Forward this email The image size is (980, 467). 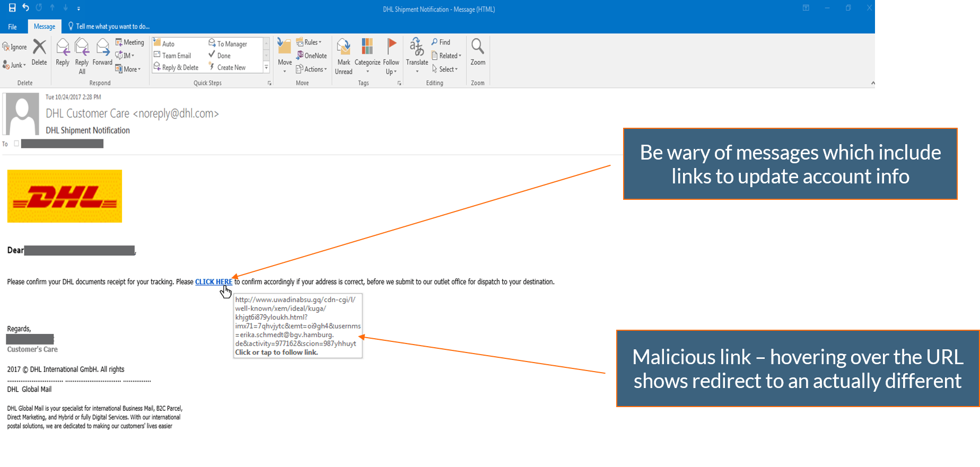tap(102, 52)
